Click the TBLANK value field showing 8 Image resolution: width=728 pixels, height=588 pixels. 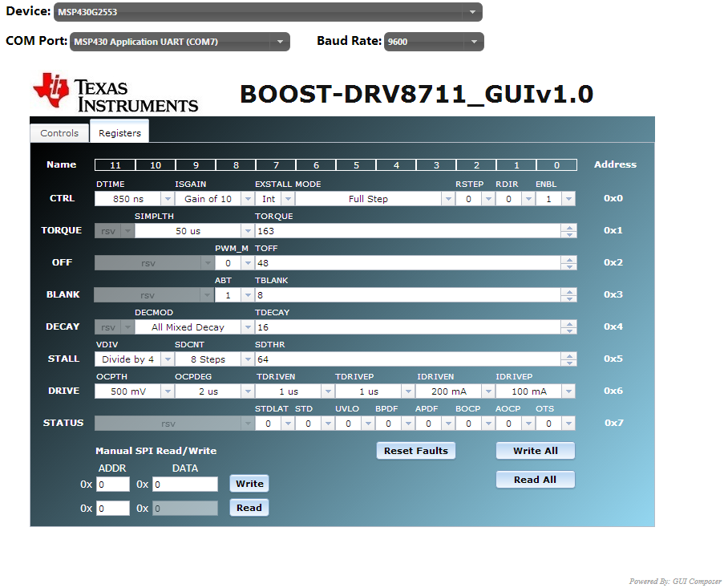(407, 295)
